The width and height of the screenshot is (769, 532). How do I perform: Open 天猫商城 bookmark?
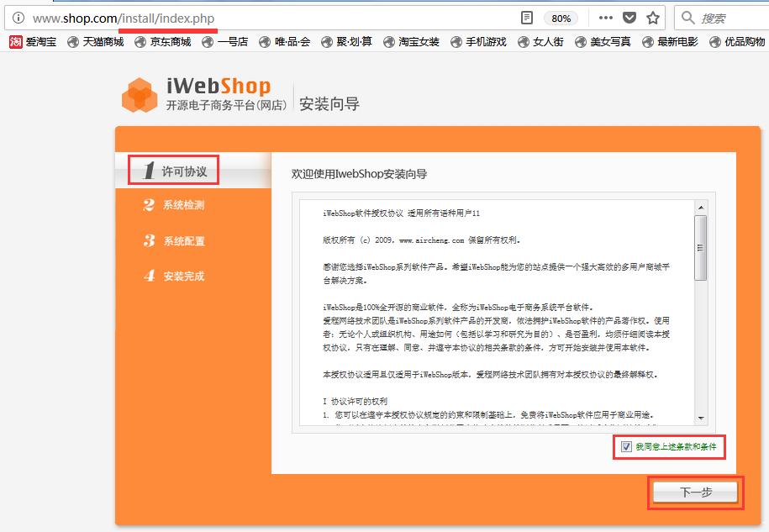click(96, 42)
